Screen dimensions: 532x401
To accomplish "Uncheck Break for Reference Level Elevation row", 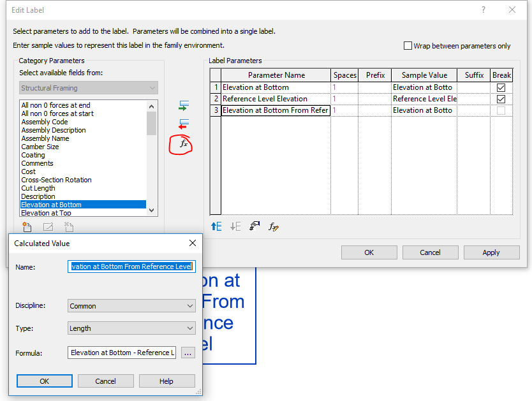I will click(x=501, y=99).
